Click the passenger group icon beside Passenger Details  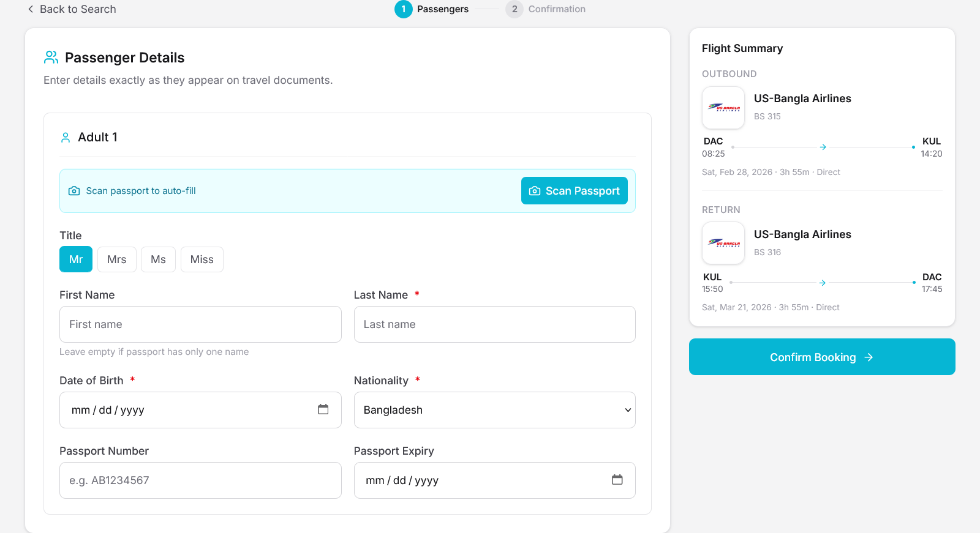point(51,57)
